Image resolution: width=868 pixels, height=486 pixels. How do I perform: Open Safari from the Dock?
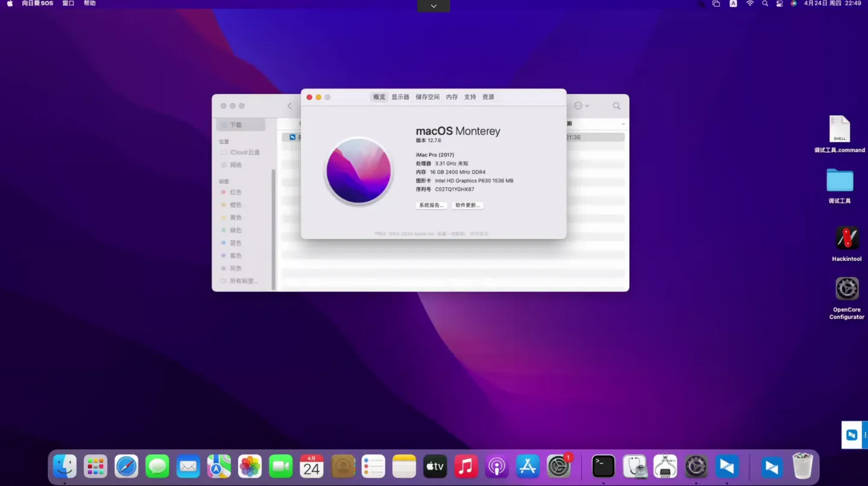tap(126, 466)
